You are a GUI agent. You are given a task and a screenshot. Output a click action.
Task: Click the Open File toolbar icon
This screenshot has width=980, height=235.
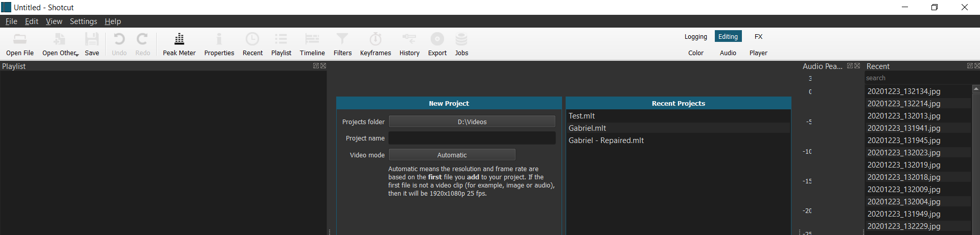[20, 44]
